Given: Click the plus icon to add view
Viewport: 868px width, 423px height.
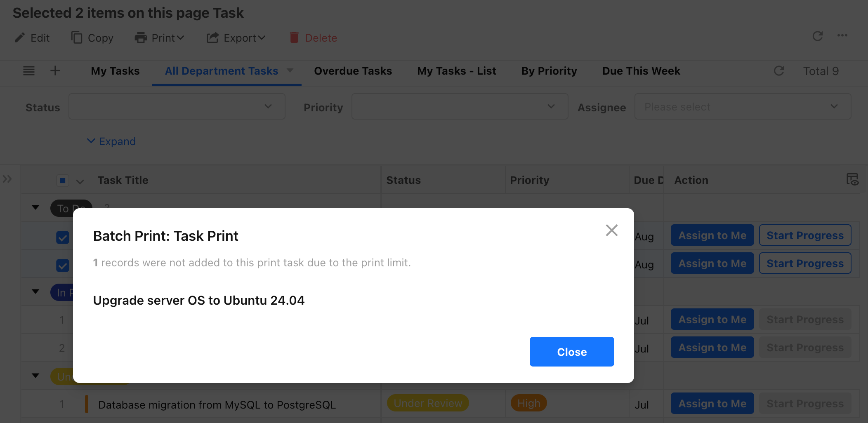Looking at the screenshot, I should [x=55, y=71].
